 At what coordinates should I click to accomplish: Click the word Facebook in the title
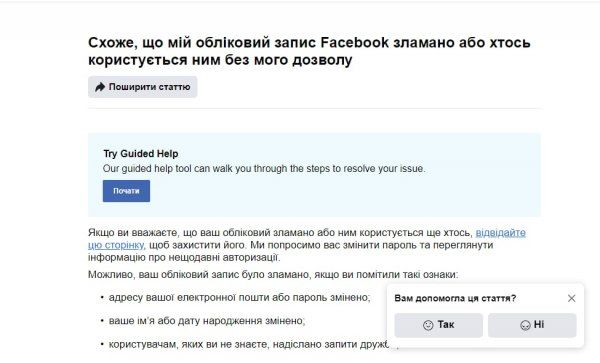click(x=354, y=42)
